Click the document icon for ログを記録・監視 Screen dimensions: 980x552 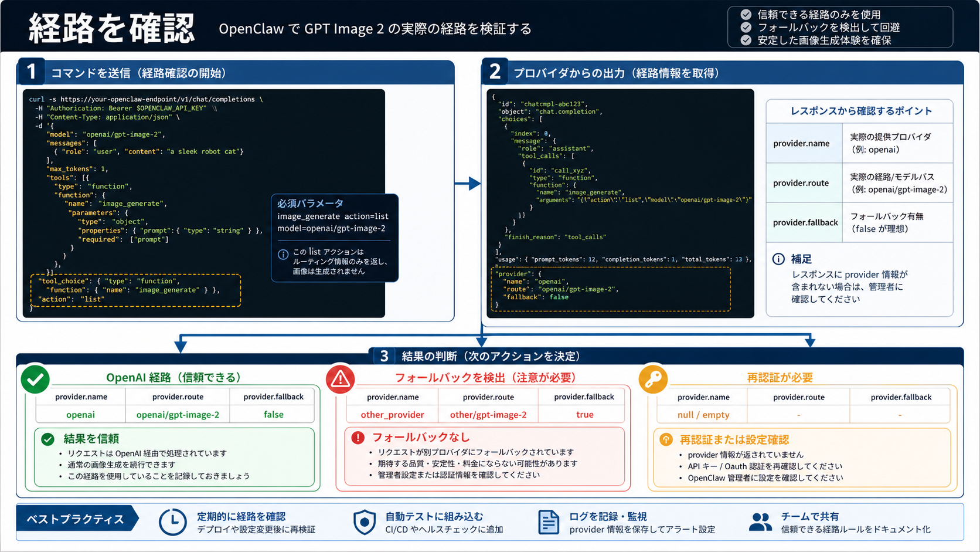tap(549, 522)
